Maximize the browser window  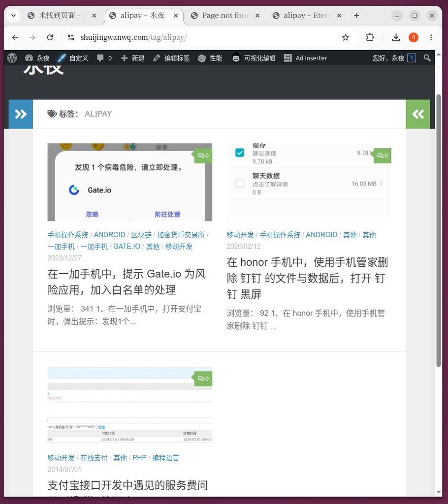(414, 15)
